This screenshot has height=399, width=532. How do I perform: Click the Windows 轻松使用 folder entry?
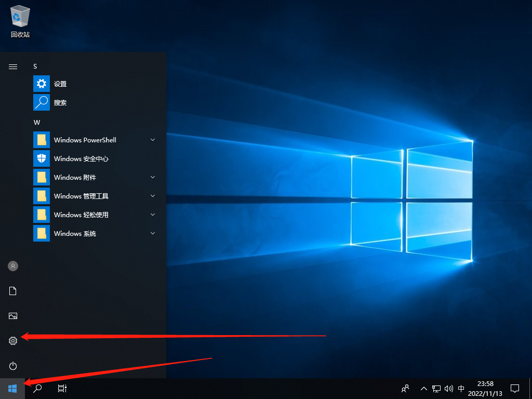tap(95, 215)
